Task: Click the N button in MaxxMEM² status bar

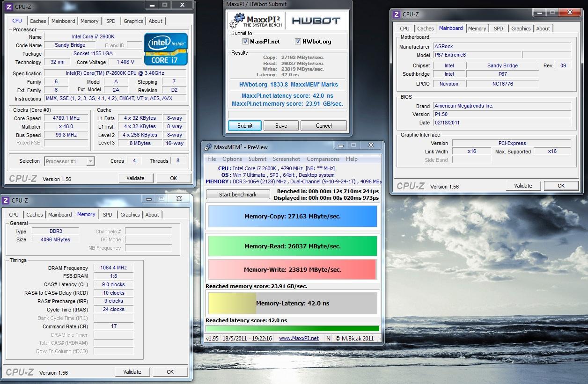Action: (328, 338)
